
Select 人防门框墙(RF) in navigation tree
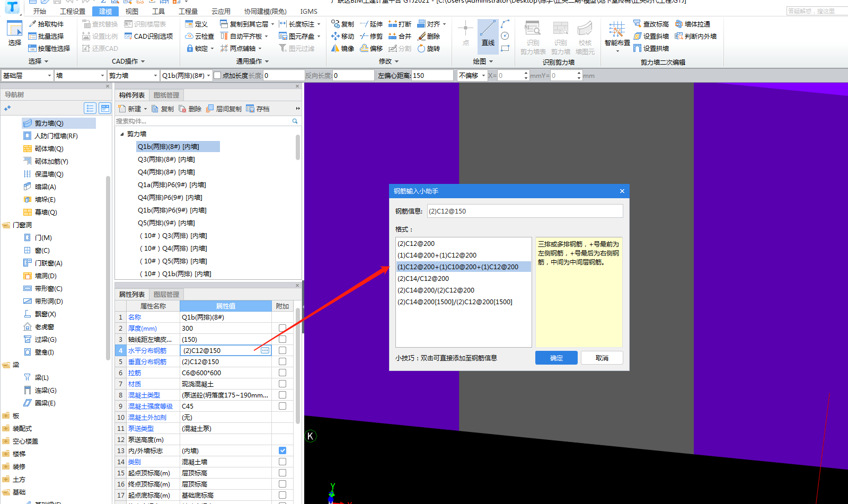click(56, 136)
